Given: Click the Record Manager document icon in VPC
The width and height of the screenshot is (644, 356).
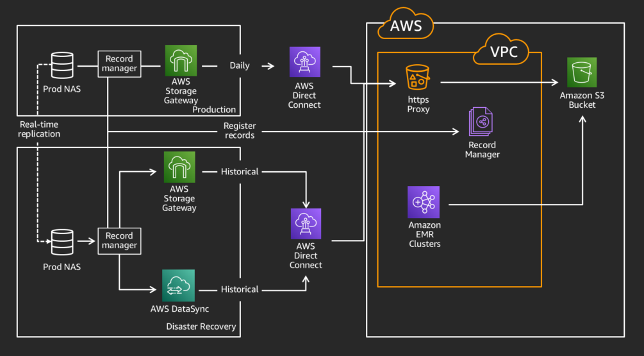Looking at the screenshot, I should tap(481, 121).
